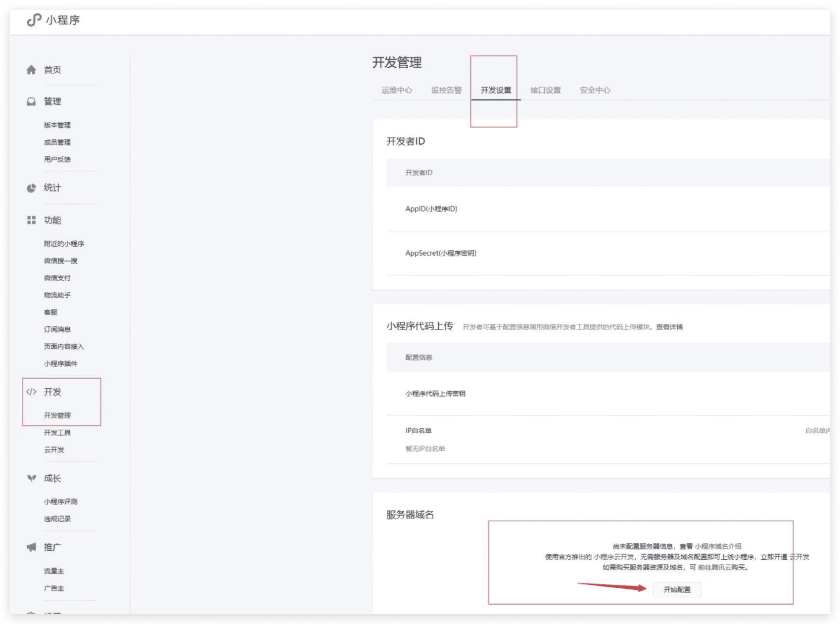
Task: Open the 监控告警 tab
Action: point(446,90)
